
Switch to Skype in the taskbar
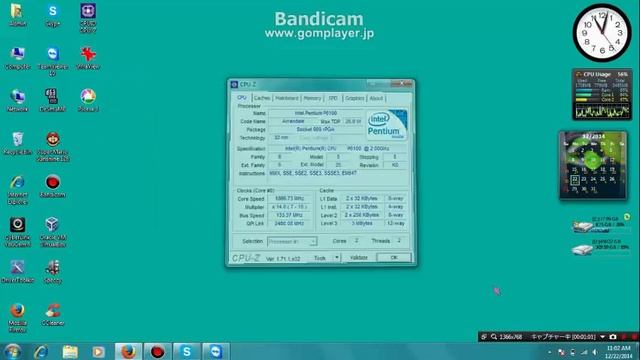click(187, 351)
